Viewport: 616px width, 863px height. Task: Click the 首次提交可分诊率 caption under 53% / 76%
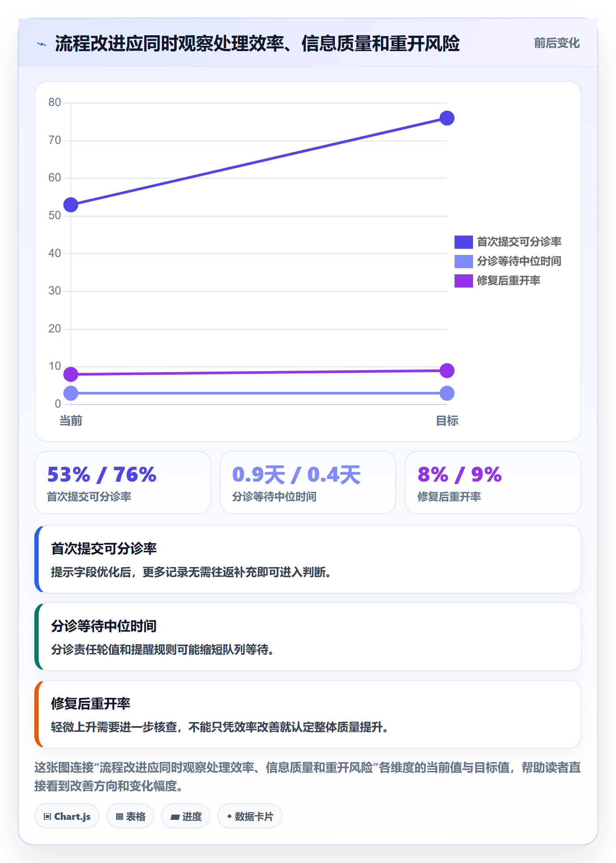coord(89,497)
